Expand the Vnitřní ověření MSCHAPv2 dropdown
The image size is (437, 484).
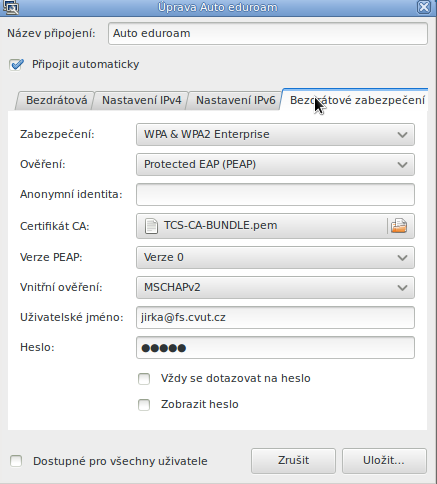pos(275,287)
